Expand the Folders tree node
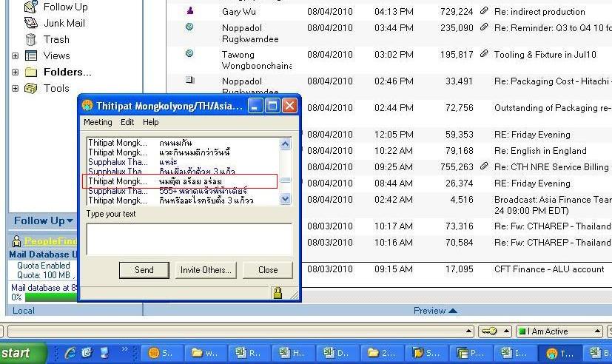The image size is (612, 364). [15, 72]
